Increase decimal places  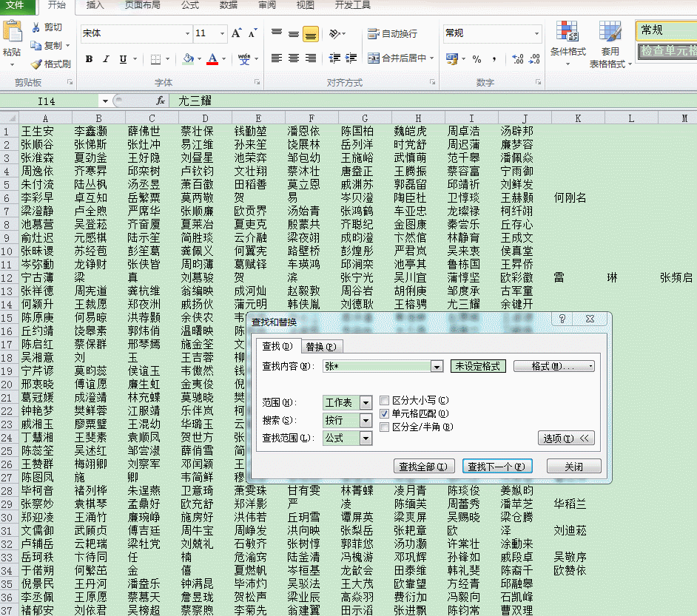pos(517,58)
